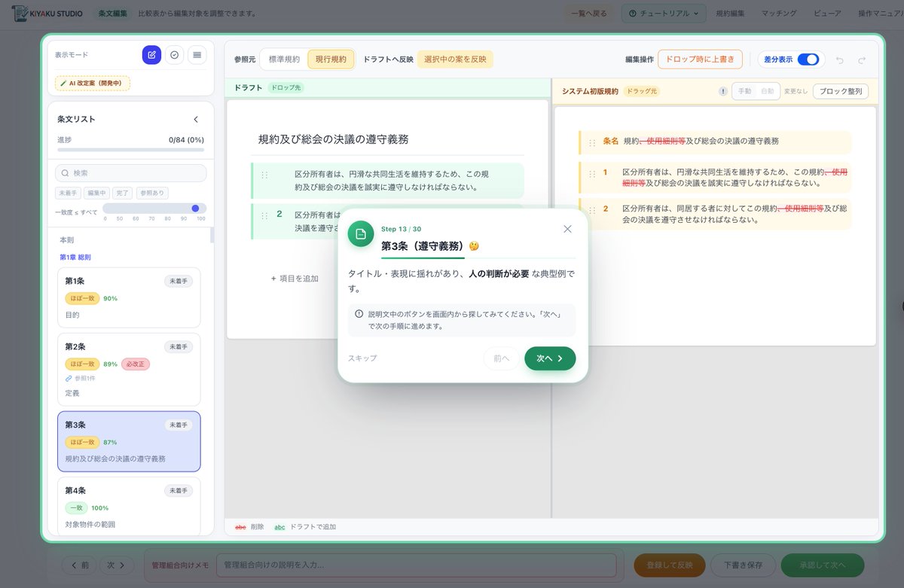Image resolution: width=904 pixels, height=588 pixels.
Task: Click drag handle of system paragraph 2
Action: (x=592, y=209)
